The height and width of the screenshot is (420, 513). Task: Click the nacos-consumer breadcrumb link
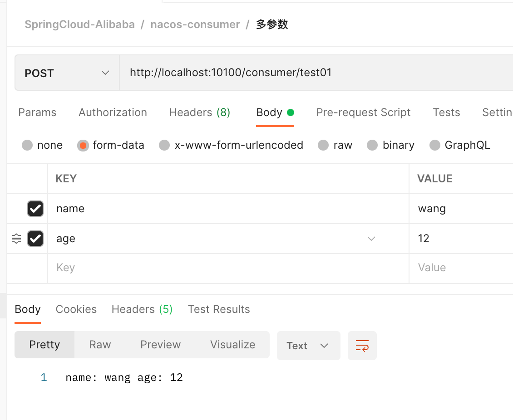tap(195, 24)
